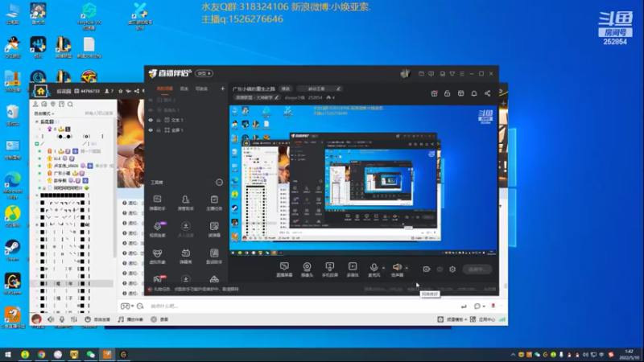Toggle the voice chat speaker icon
The width and height of the screenshot is (644, 362).
click(51, 319)
